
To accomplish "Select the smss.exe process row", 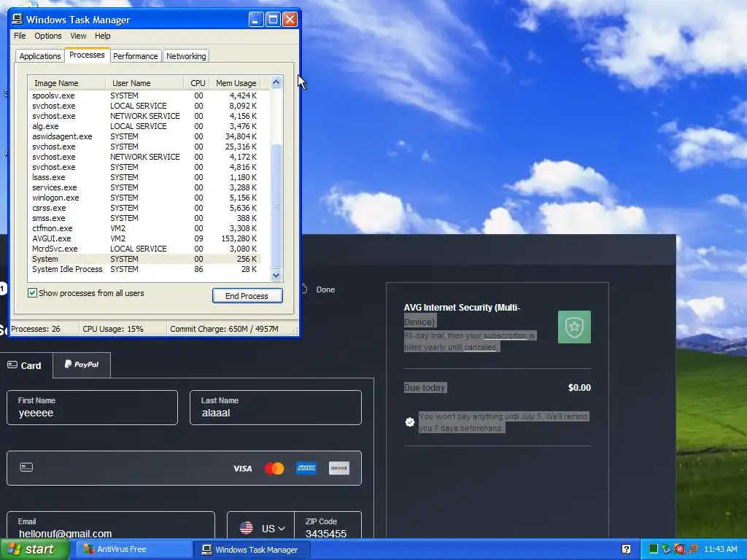I will point(144,218).
